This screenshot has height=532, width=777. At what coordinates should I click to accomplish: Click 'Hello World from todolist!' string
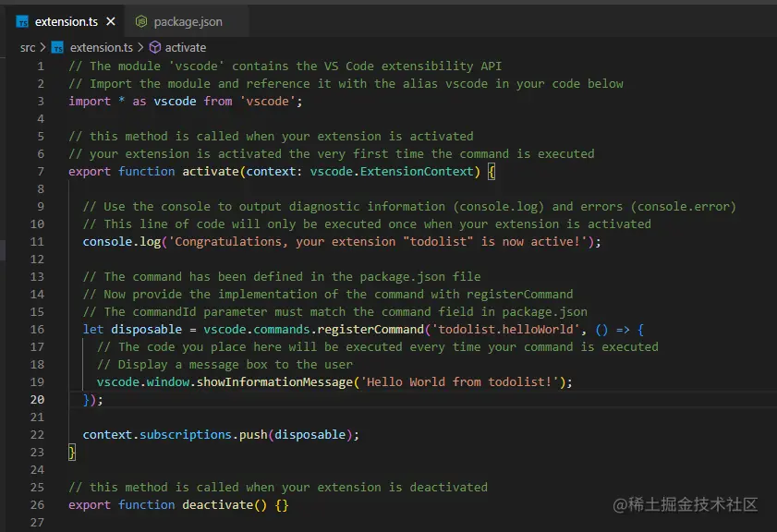click(459, 381)
